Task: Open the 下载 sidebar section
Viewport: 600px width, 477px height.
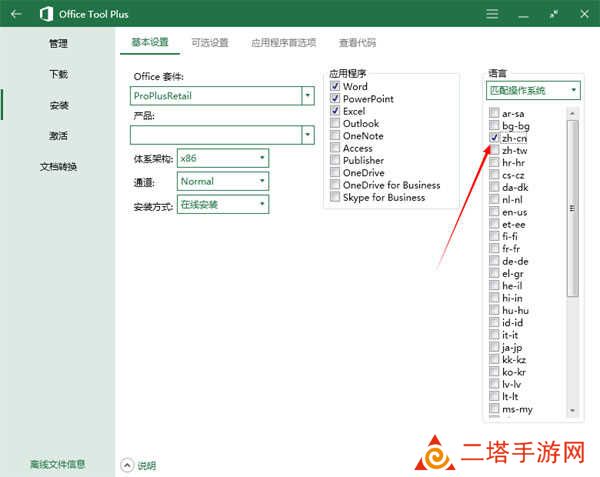Action: point(59,74)
